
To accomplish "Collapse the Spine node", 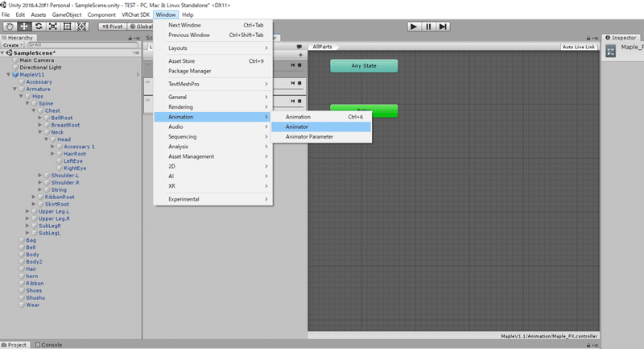I will tap(27, 103).
